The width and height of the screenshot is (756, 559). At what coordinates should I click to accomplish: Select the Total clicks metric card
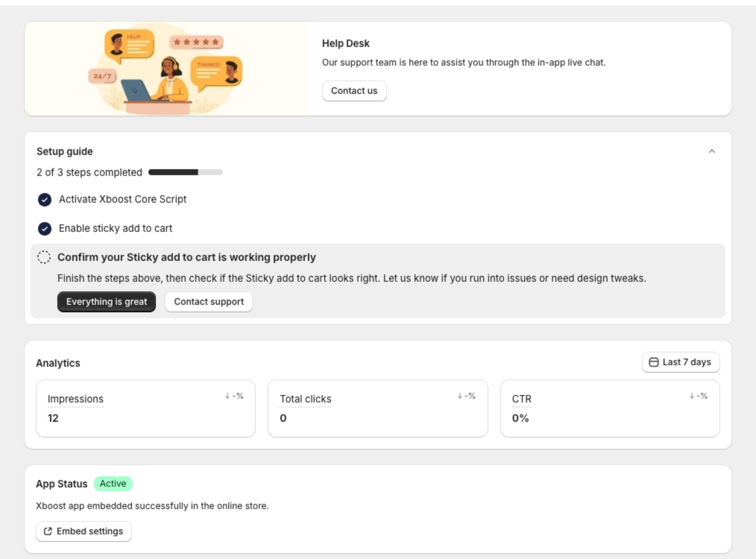tap(378, 408)
